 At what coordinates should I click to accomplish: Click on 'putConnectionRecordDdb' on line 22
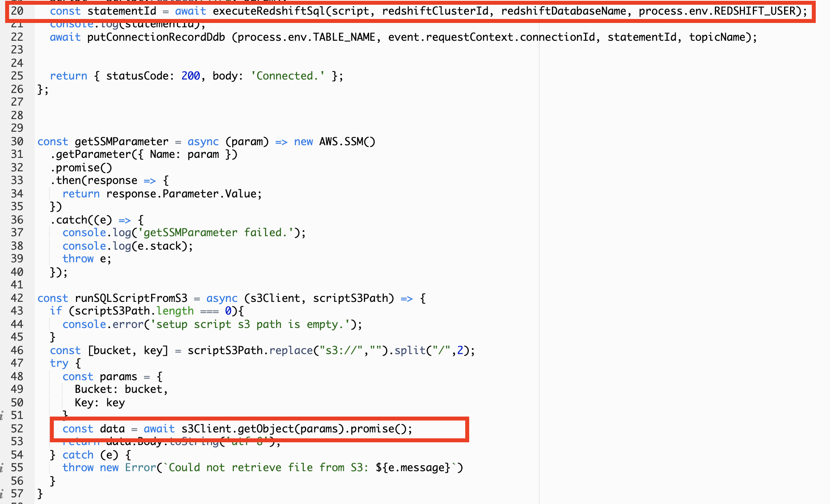point(156,37)
